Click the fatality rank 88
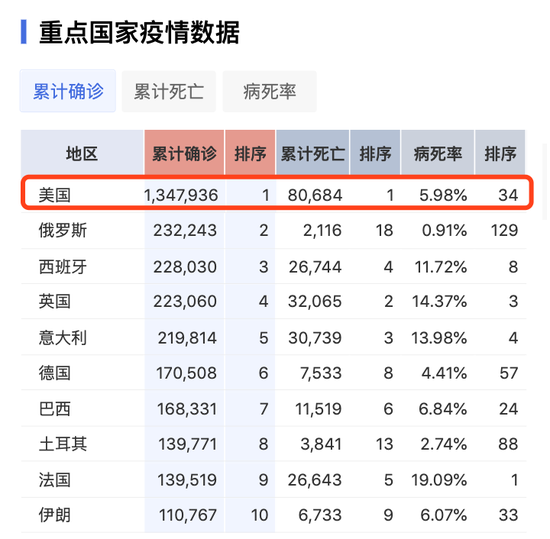This screenshot has height=539, width=550. 508,444
